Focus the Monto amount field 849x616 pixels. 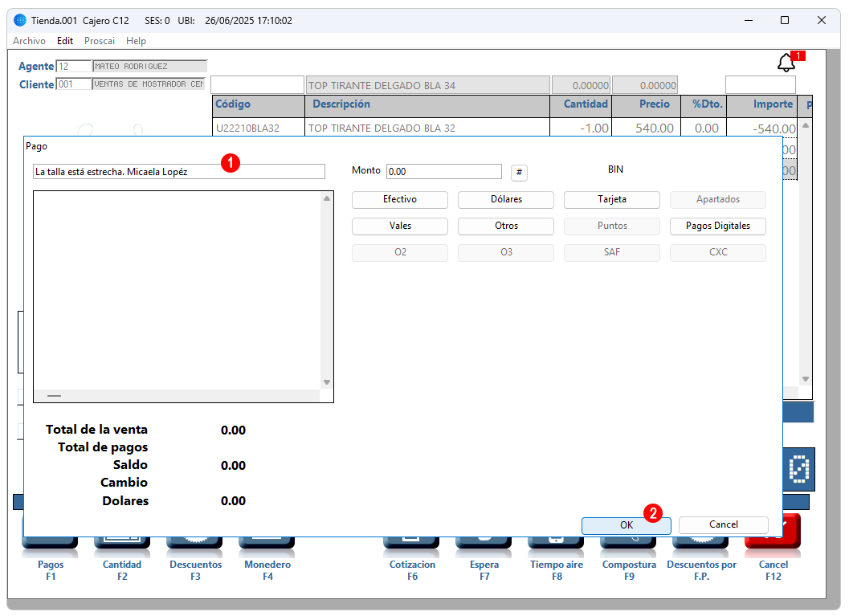coord(444,172)
